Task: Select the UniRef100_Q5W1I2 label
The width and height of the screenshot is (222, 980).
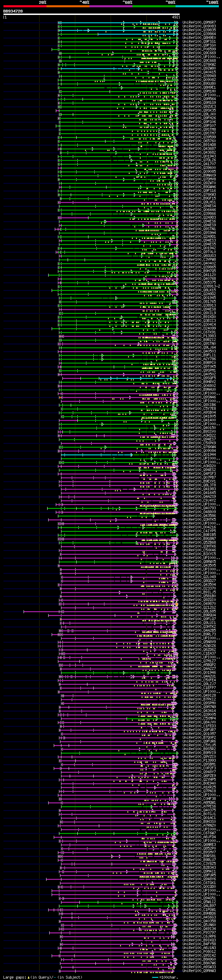Action: pyautogui.click(x=199, y=902)
